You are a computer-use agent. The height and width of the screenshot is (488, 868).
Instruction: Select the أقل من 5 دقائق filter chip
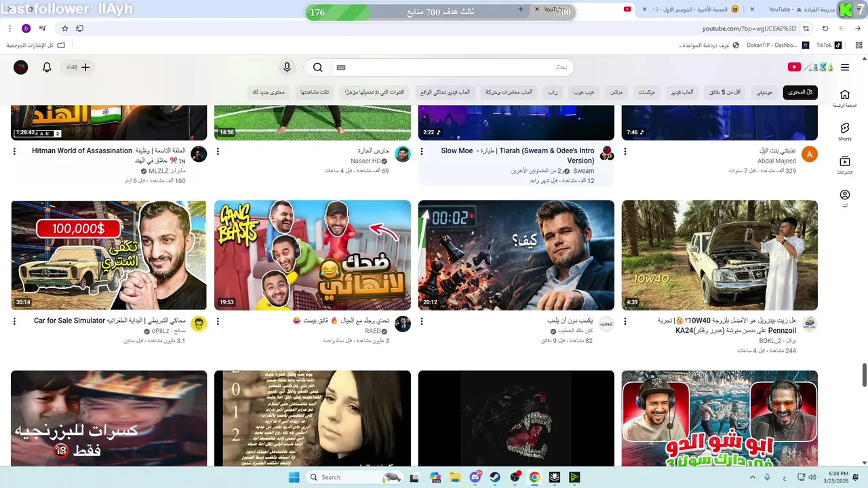pyautogui.click(x=725, y=92)
